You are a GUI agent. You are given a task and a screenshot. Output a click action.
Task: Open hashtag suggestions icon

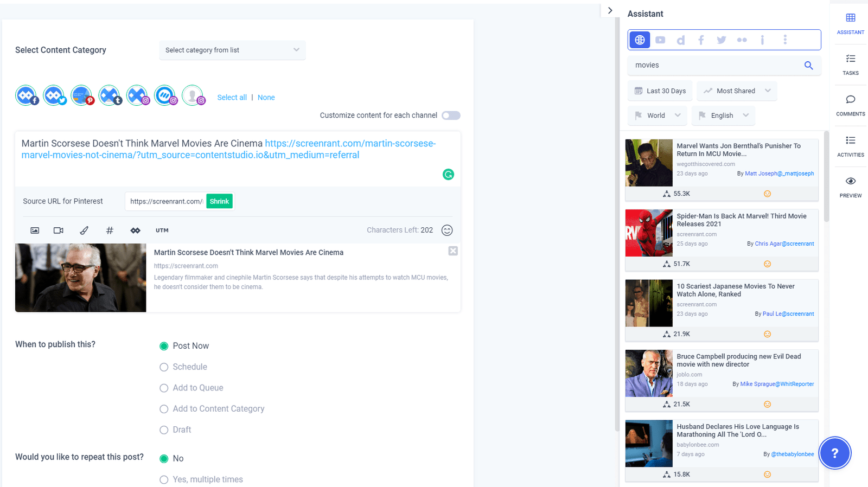[x=110, y=230]
